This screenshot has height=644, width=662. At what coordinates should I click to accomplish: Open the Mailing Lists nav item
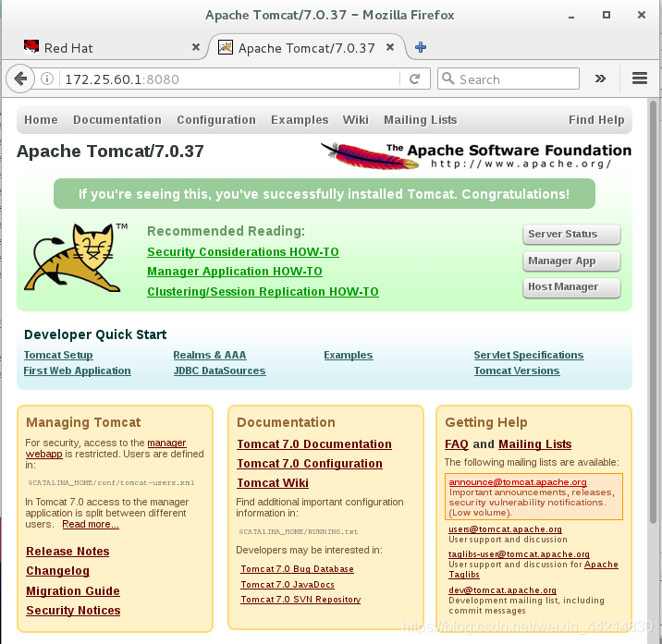click(x=420, y=120)
